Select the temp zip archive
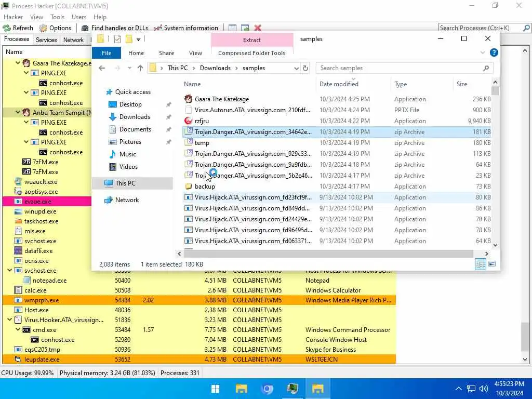Screen dimensions: 532x399 (x=337, y=143)
